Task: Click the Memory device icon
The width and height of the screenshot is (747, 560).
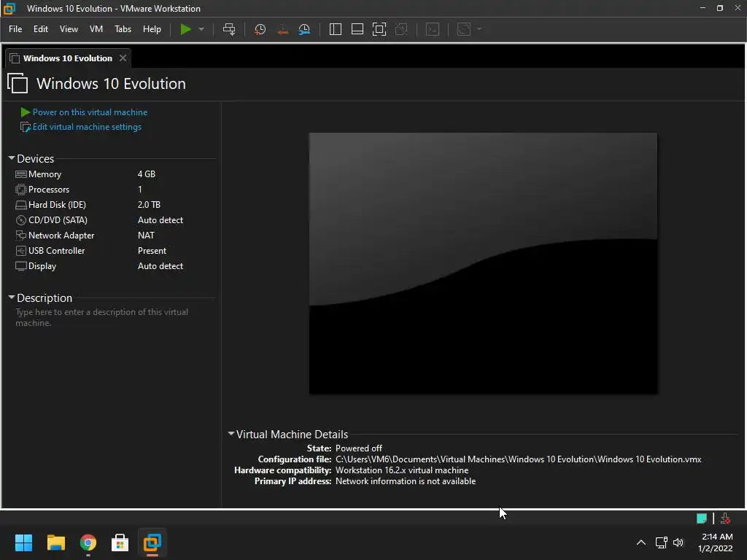Action: 21,174
